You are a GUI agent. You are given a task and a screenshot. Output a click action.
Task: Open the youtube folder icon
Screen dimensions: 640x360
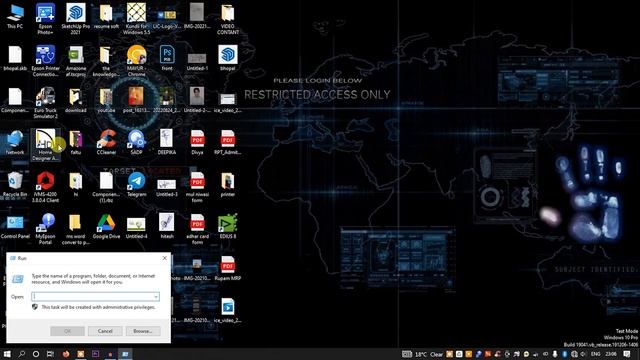tap(106, 100)
